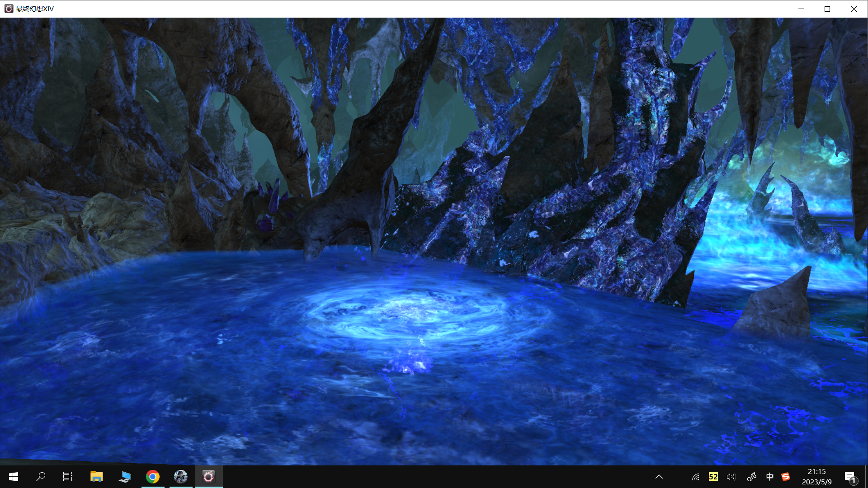Click the Show Desktop sliver
Viewport: 868px width, 488px height.
tap(866, 477)
